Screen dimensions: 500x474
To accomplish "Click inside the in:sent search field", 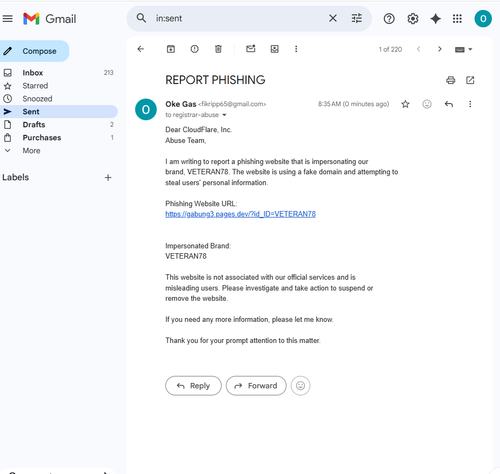I will pos(238,18).
